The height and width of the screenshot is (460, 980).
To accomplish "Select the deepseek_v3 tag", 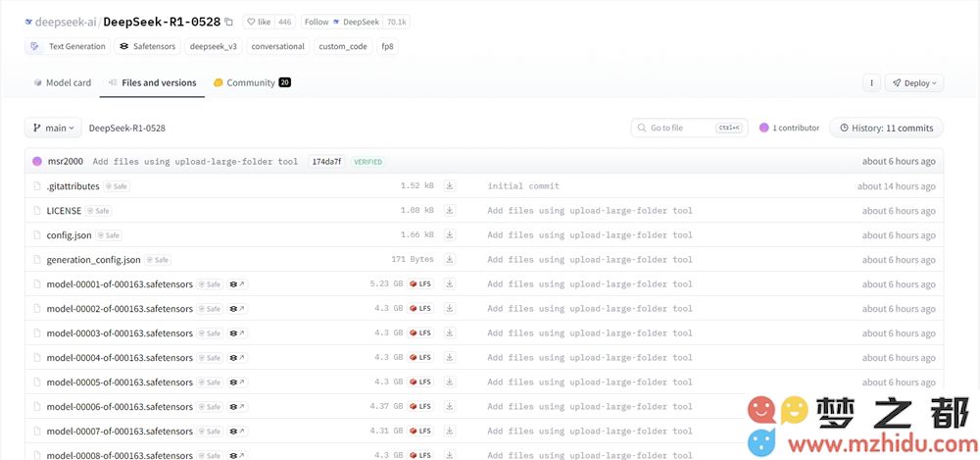I will [x=213, y=46].
